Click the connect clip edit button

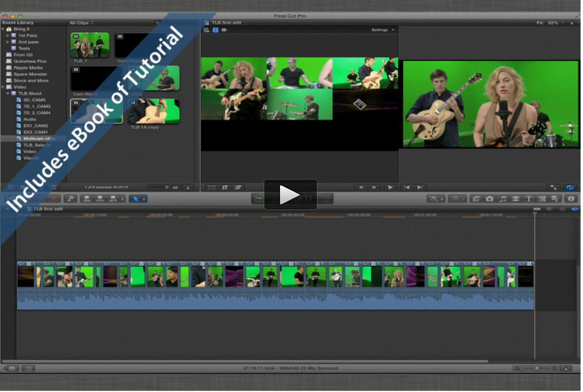pyautogui.click(x=87, y=199)
